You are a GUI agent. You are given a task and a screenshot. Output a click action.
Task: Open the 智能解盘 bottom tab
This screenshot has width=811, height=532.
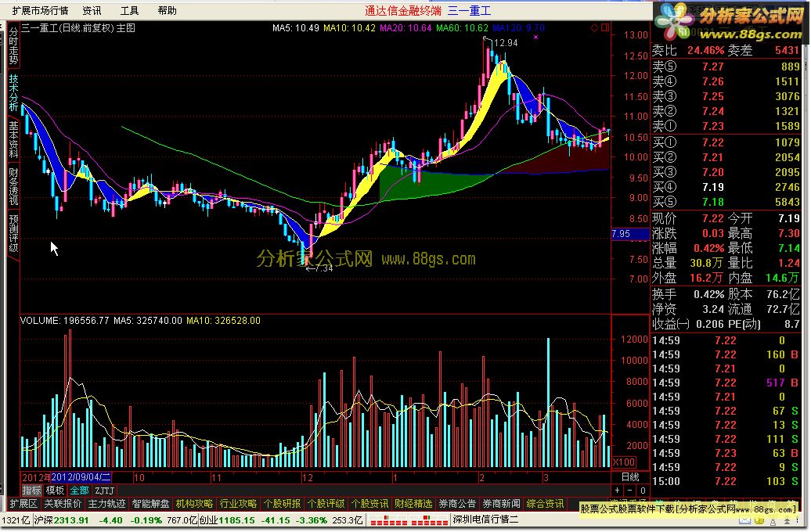[x=150, y=503]
